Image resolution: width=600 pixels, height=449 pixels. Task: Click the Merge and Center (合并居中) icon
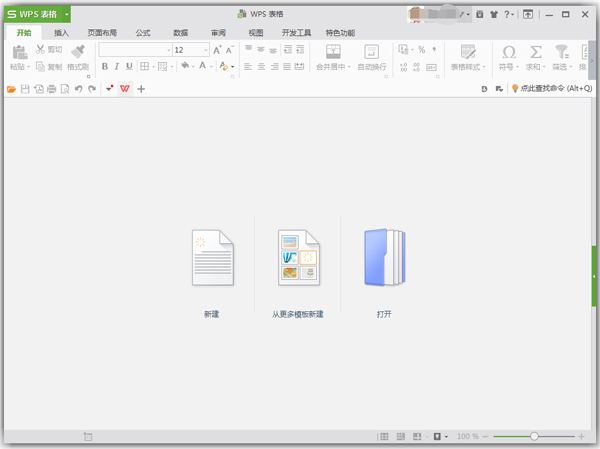click(x=333, y=52)
